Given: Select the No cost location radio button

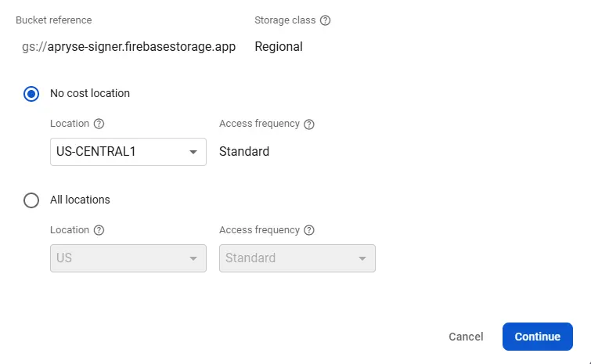Looking at the screenshot, I should 31,94.
